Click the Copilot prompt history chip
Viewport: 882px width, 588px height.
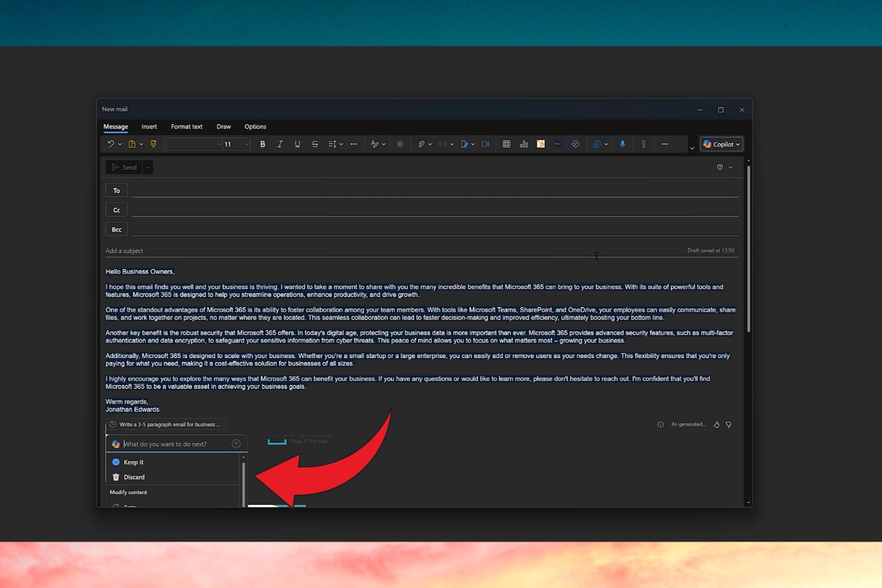coord(166,425)
